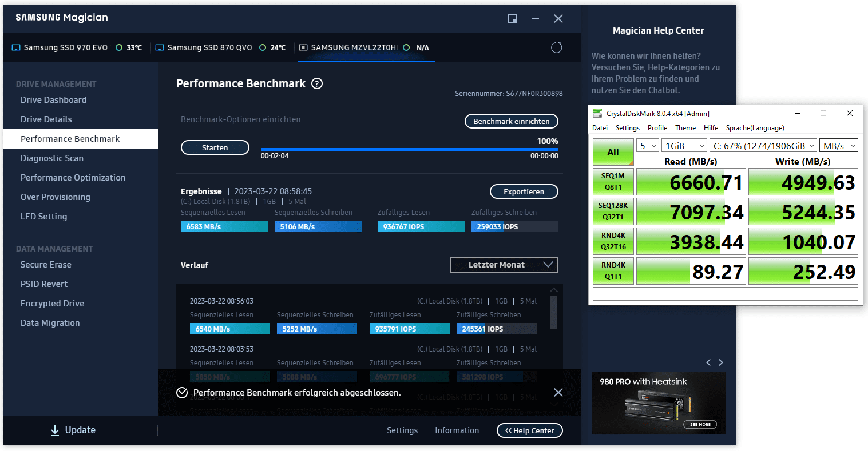
Task: Open CrystalDiskMark Settings menu
Action: point(628,128)
